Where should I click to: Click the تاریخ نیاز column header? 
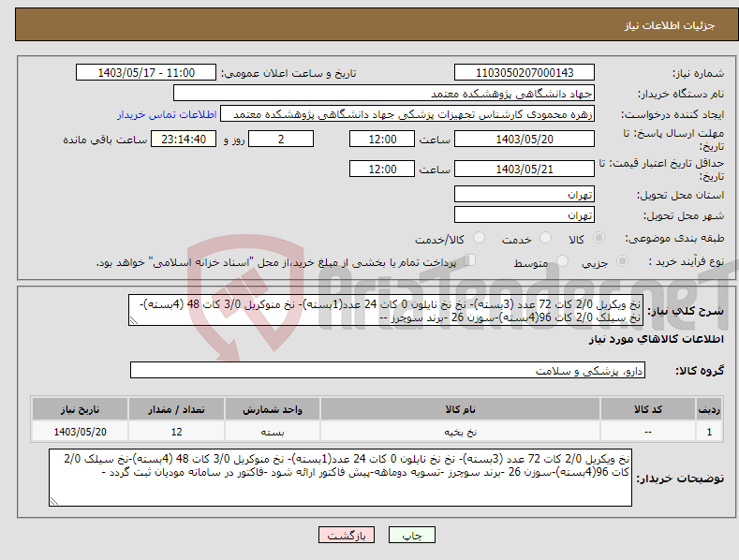(x=80, y=409)
